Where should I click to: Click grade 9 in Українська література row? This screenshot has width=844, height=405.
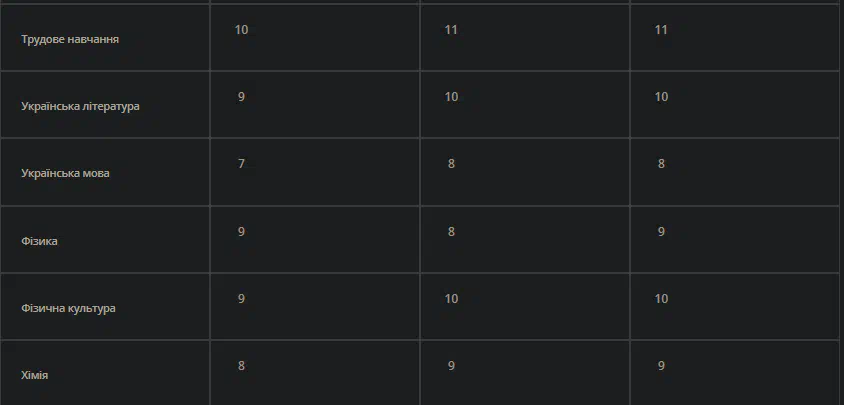(241, 97)
